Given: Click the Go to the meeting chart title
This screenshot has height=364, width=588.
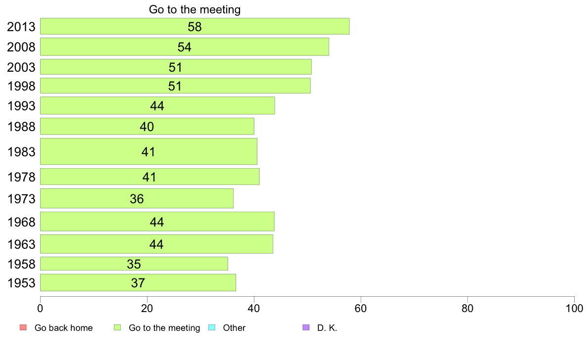Looking at the screenshot, I should click(195, 9).
